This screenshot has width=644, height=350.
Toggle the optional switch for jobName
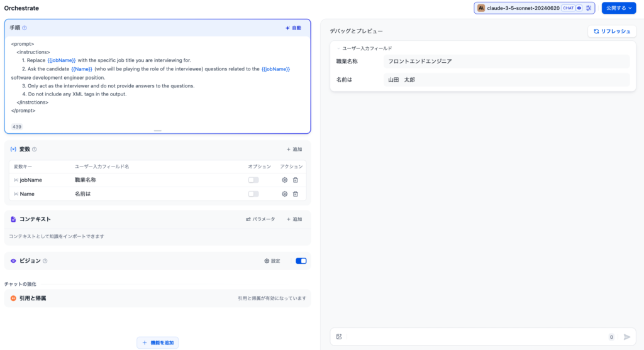(x=253, y=180)
